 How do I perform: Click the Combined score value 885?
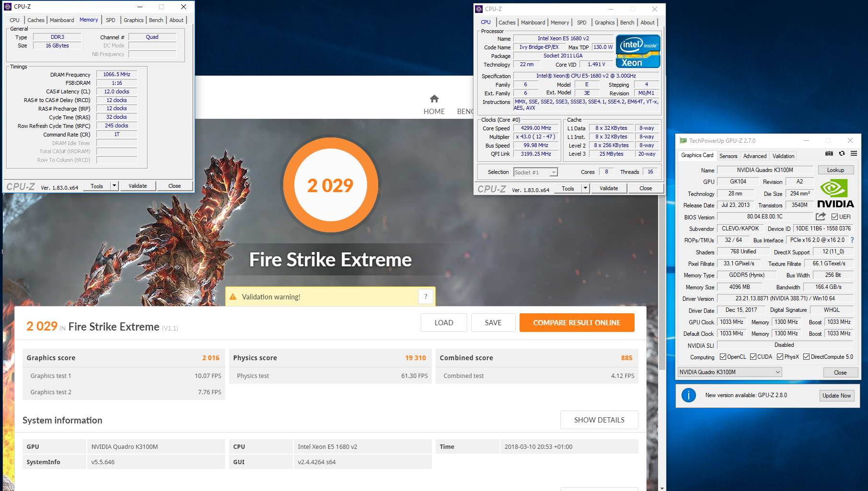(x=627, y=358)
